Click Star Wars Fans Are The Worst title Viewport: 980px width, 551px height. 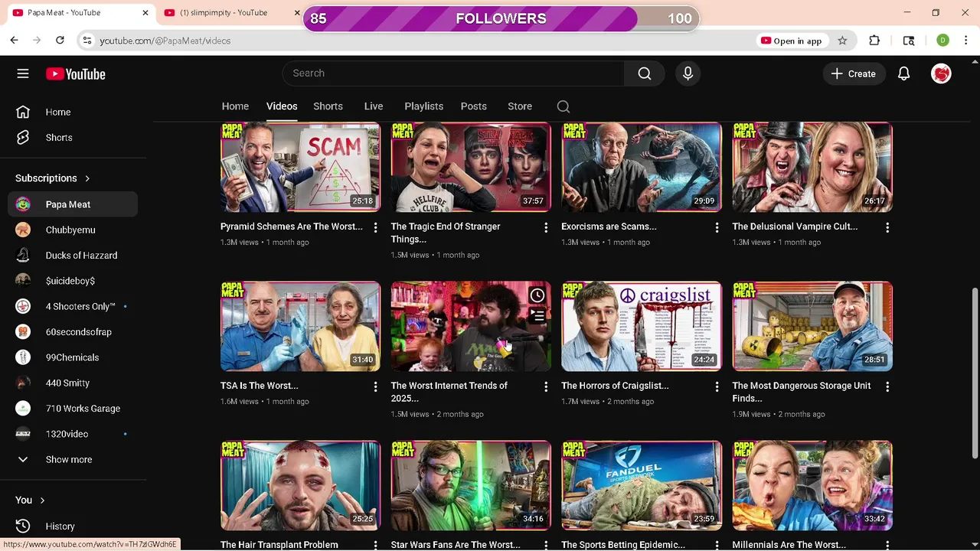point(456,545)
